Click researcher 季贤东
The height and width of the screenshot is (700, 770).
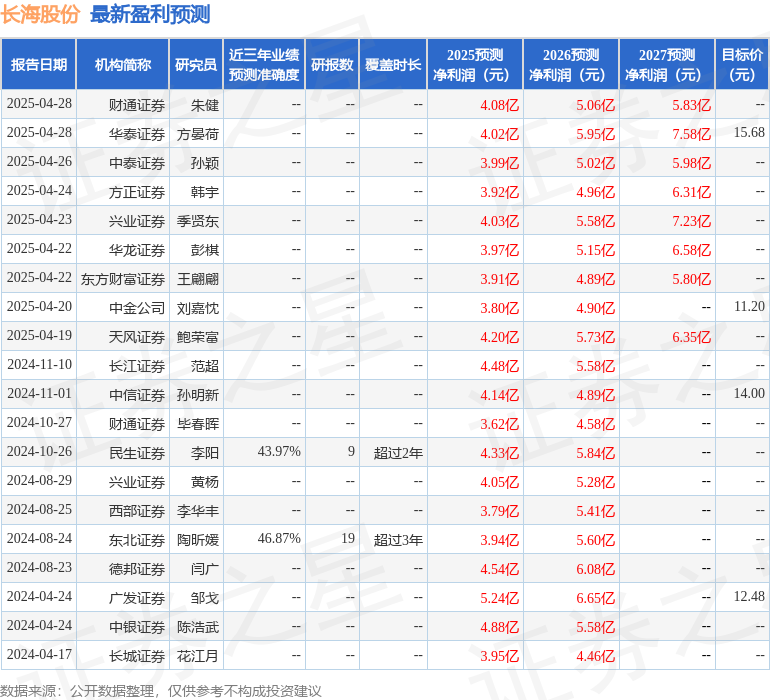coord(198,221)
